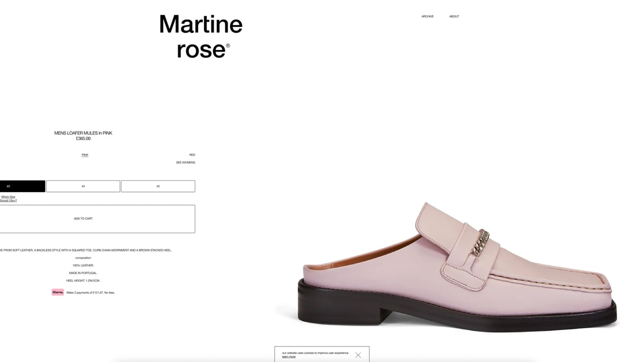
Task: Click the '100% LEATHER.' composition text
Action: pyautogui.click(x=83, y=265)
